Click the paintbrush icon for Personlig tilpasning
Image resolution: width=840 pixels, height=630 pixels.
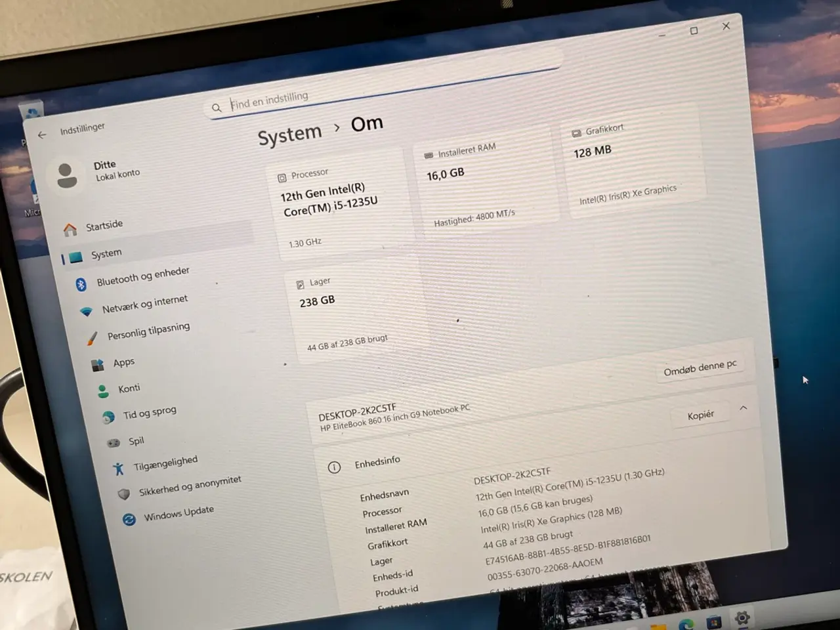(x=92, y=339)
